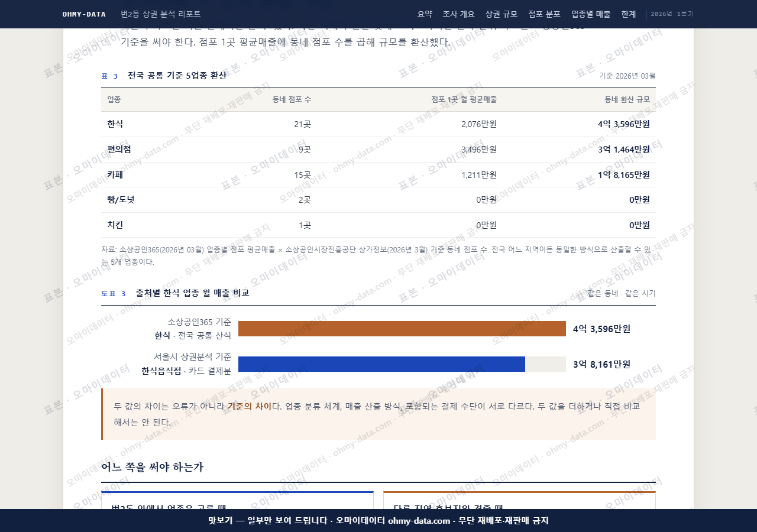Click the blue 서울시 상권분석 bar
The height and width of the screenshot is (532, 757).
point(381,364)
